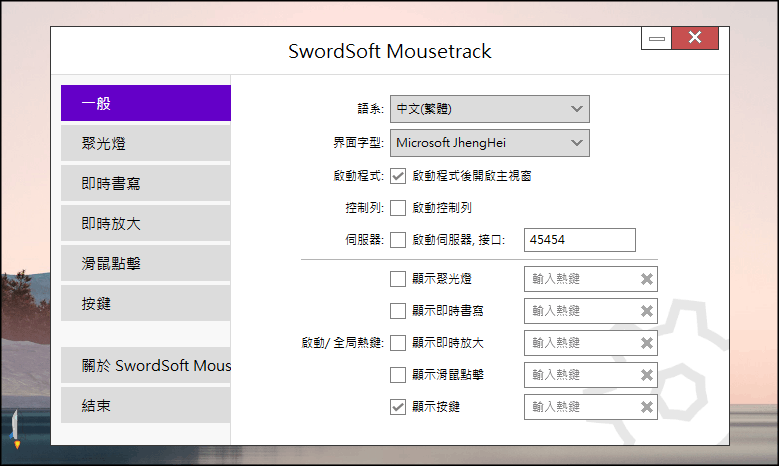Click the 界面字型: label
Viewport: 779px width, 466px height.
click(358, 143)
